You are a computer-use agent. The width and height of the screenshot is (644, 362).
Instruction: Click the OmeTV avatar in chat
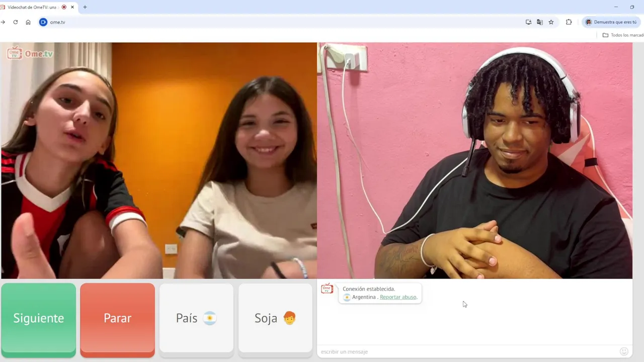pos(327,289)
